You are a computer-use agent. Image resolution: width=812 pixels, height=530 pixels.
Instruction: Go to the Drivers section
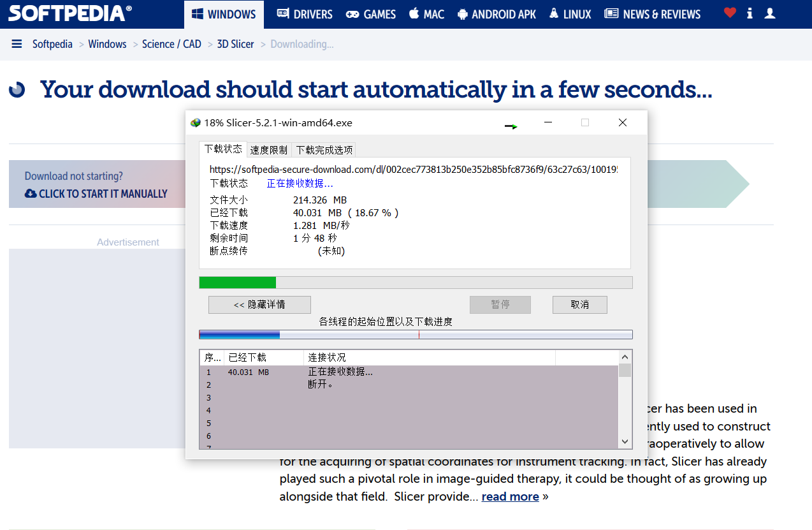305,14
